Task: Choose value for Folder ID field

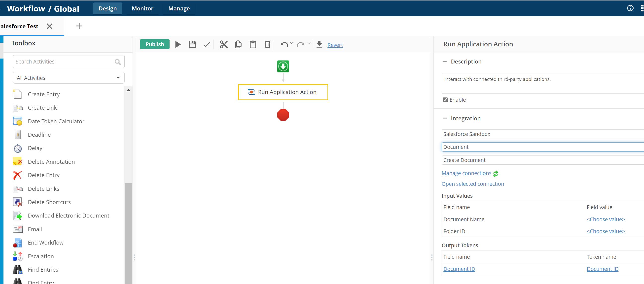Action: point(606,231)
